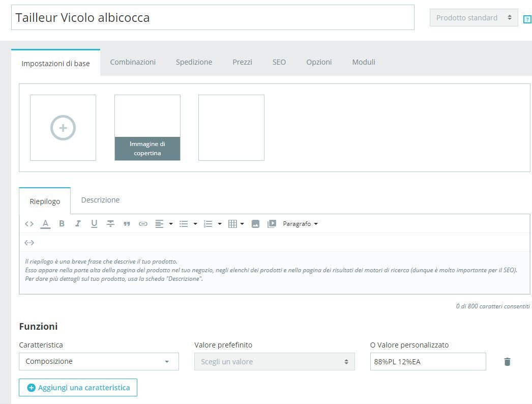The height and width of the screenshot is (404, 532).
Task: Switch to the Opzioni tab
Action: click(319, 62)
